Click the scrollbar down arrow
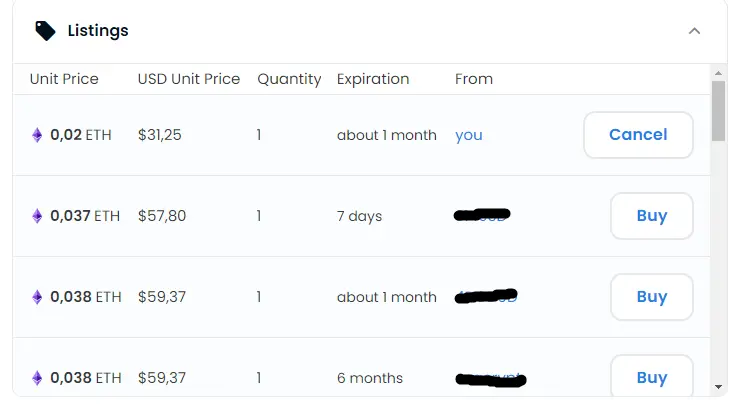 point(718,387)
